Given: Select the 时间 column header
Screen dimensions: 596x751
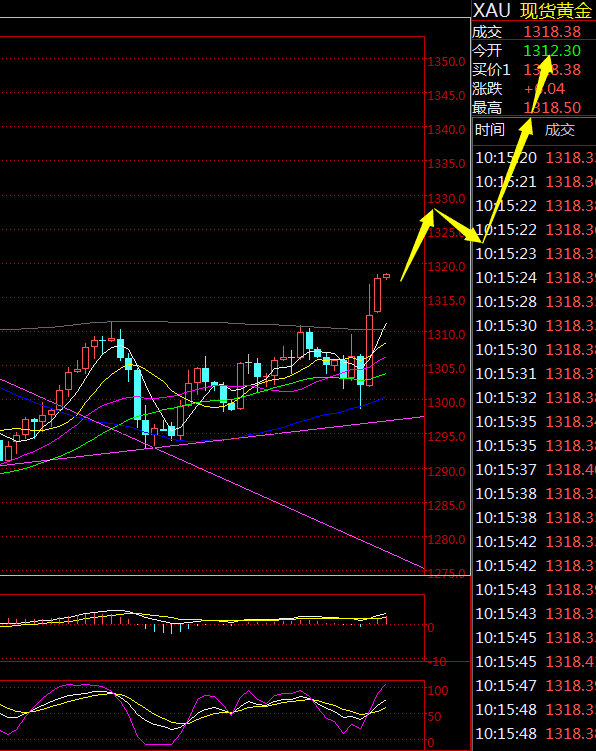Looking at the screenshot, I should coord(490,130).
